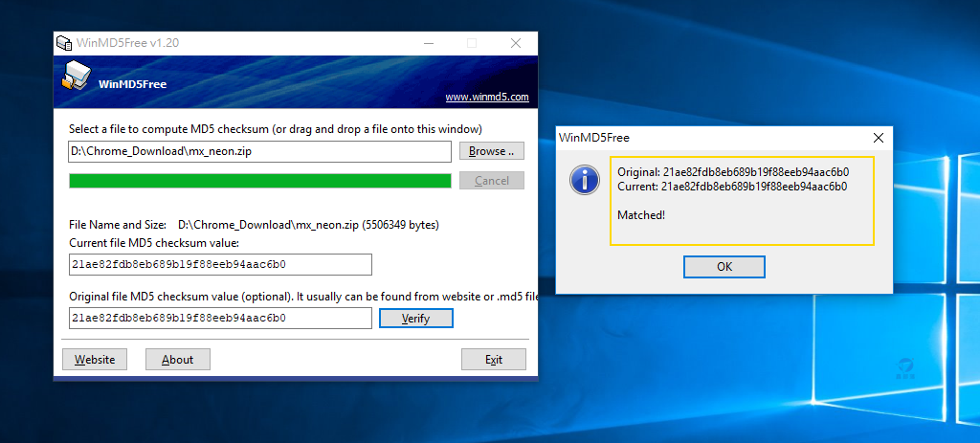Click the blue information icon in dialog
The width and height of the screenshot is (980, 443).
[x=585, y=180]
